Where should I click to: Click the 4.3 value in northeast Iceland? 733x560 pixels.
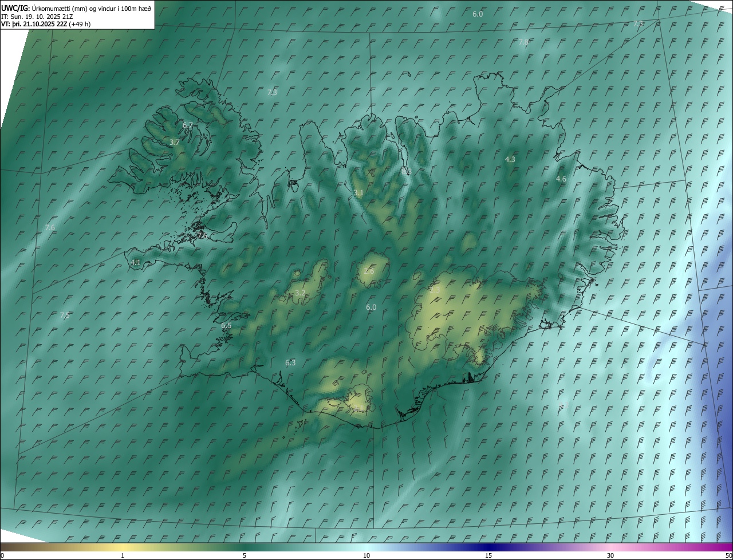(510, 159)
